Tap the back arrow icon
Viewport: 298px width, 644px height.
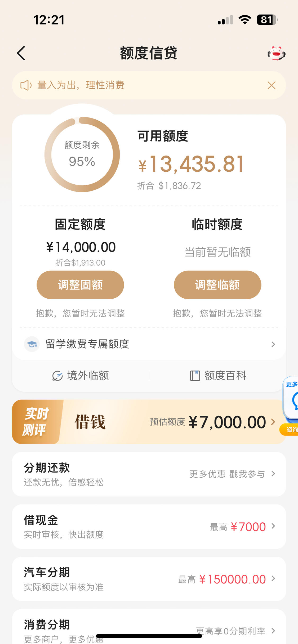click(x=21, y=53)
